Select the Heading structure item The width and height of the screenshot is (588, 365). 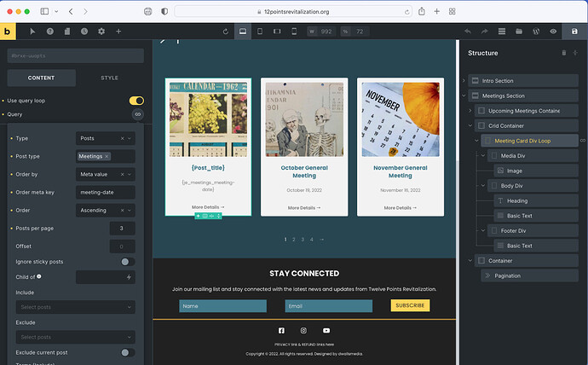tap(536, 200)
